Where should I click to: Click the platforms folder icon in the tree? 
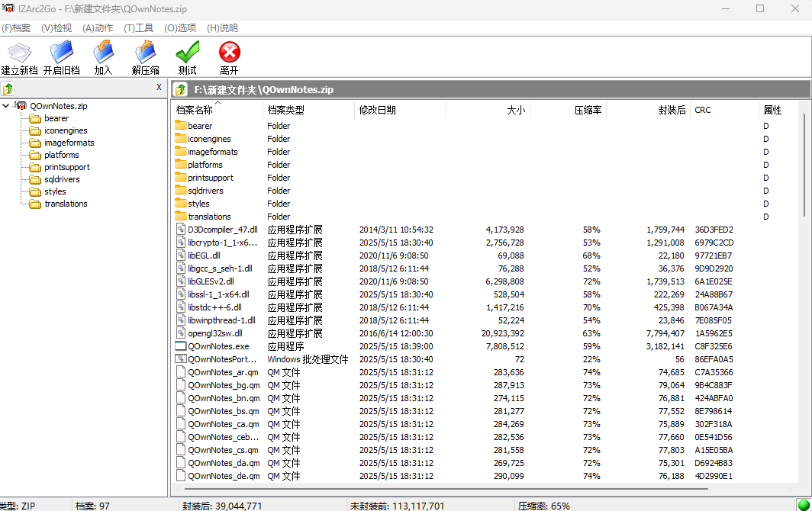point(35,156)
